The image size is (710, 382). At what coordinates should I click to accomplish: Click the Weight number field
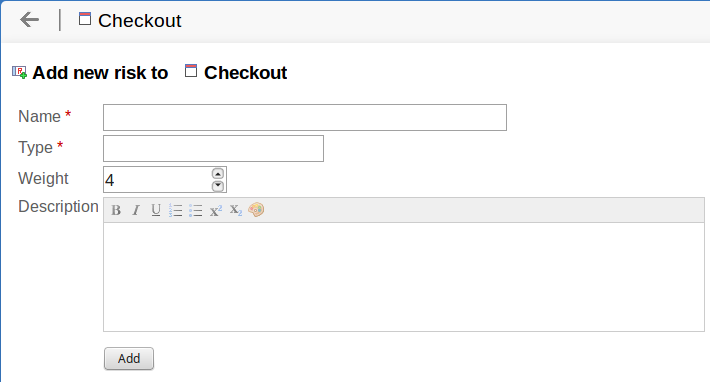(x=158, y=180)
